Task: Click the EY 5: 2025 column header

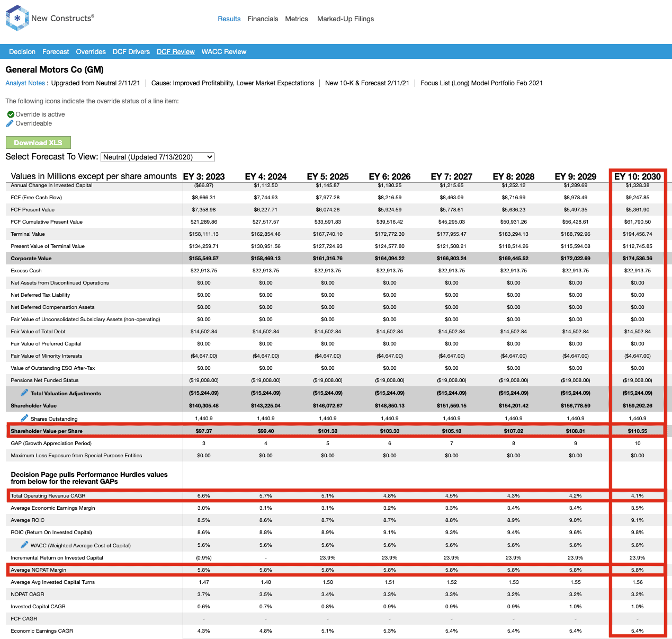Action: (x=328, y=176)
